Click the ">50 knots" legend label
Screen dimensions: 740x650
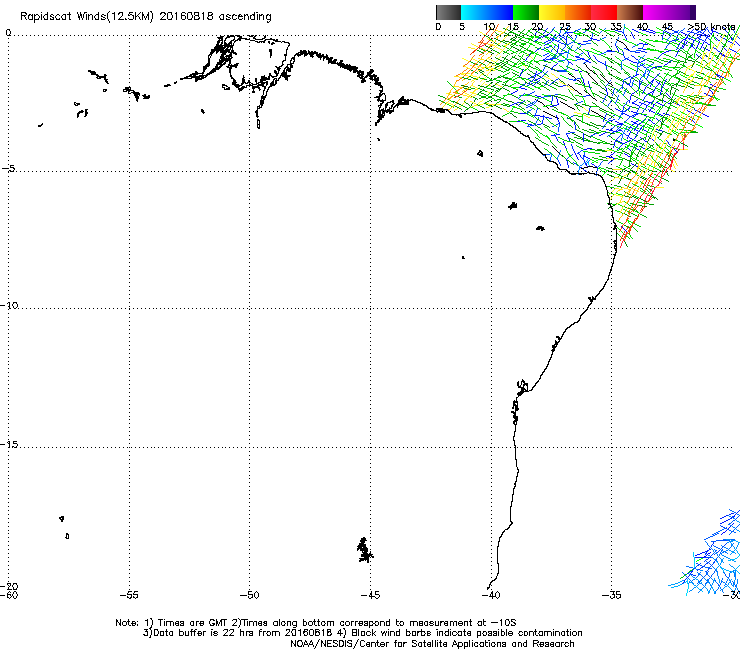point(711,27)
